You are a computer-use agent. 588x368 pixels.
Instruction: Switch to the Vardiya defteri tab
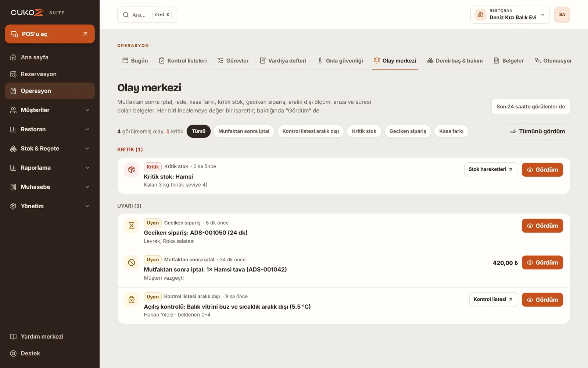coord(283,61)
